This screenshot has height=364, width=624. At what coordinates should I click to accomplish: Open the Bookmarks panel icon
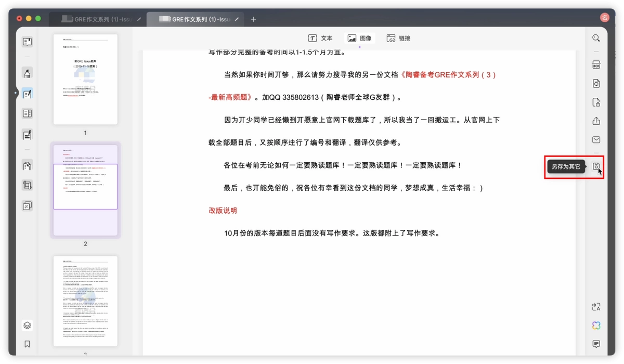(x=27, y=344)
